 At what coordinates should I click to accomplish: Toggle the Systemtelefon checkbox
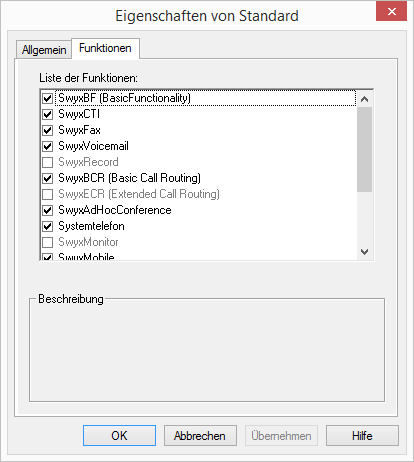pyautogui.click(x=48, y=226)
